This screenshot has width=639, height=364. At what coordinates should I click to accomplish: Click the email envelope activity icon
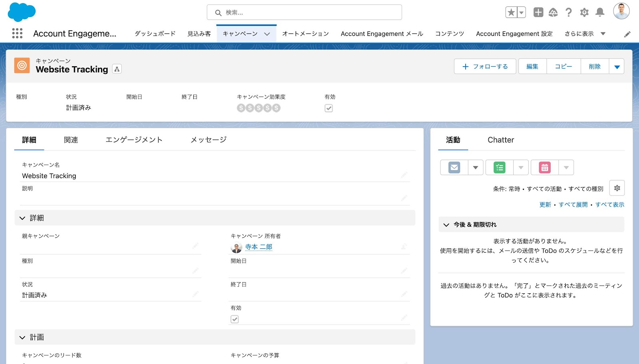[x=454, y=168]
